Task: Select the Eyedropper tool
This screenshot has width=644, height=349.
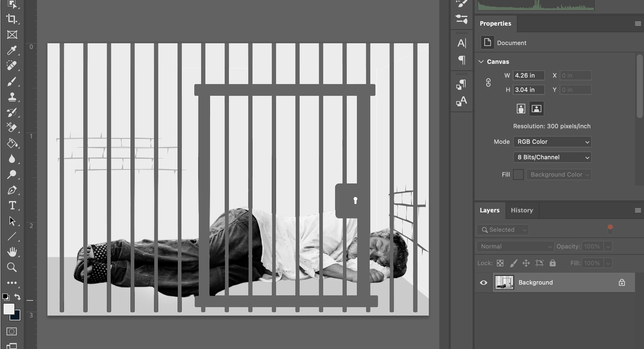Action: (x=12, y=50)
